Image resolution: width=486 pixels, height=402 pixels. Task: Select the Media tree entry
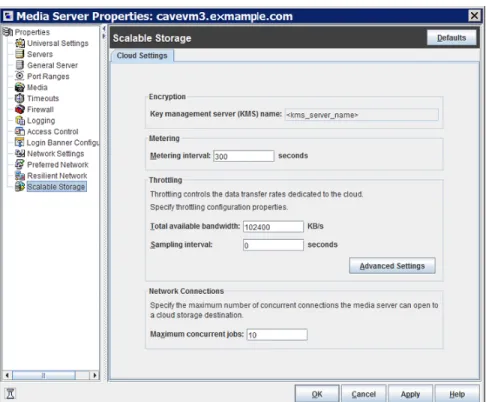click(x=37, y=87)
